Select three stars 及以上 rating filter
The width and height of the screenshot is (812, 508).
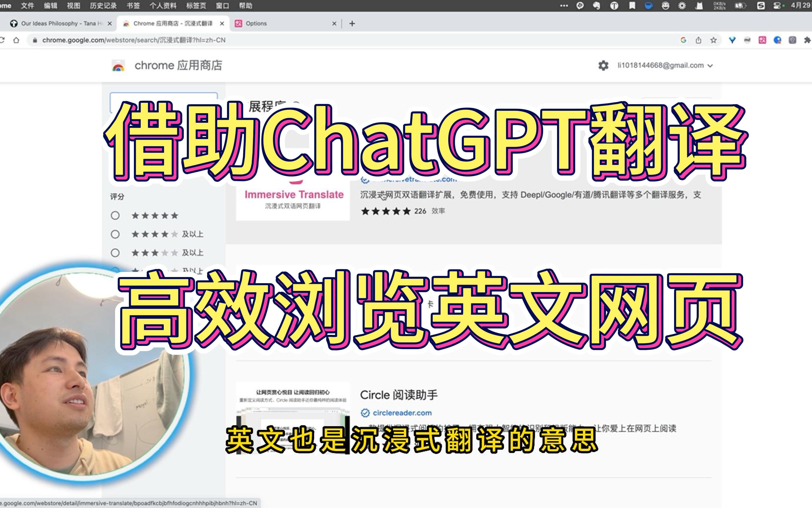pyautogui.click(x=115, y=253)
